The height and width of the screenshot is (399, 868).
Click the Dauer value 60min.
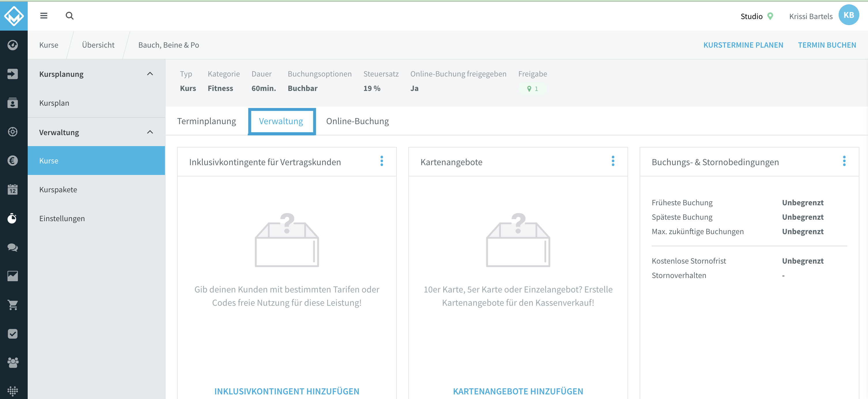tap(264, 88)
